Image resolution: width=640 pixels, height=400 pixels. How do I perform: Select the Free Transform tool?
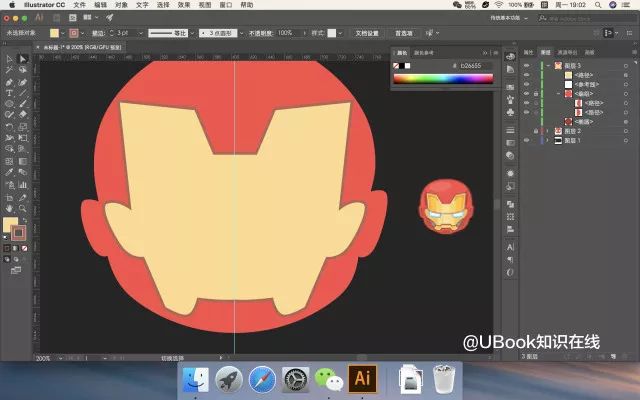pos(23,138)
